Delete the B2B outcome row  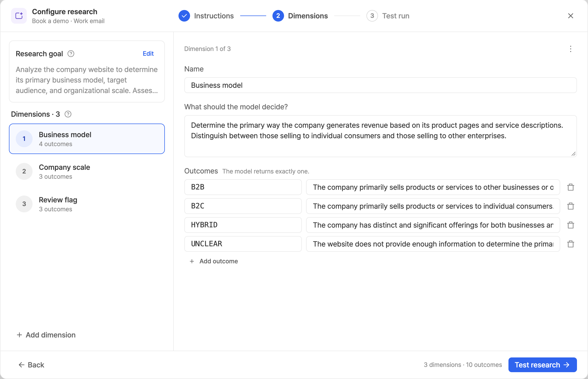570,187
